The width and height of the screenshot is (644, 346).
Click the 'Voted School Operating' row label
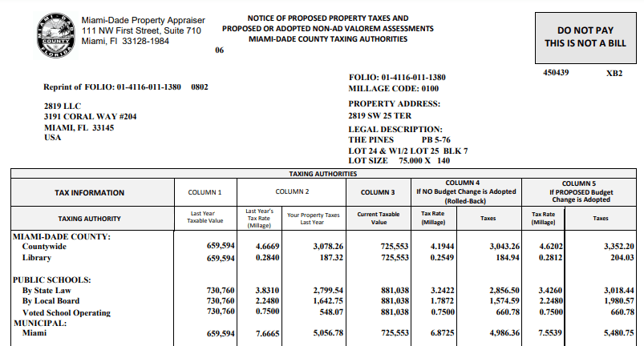pyautogui.click(x=66, y=313)
